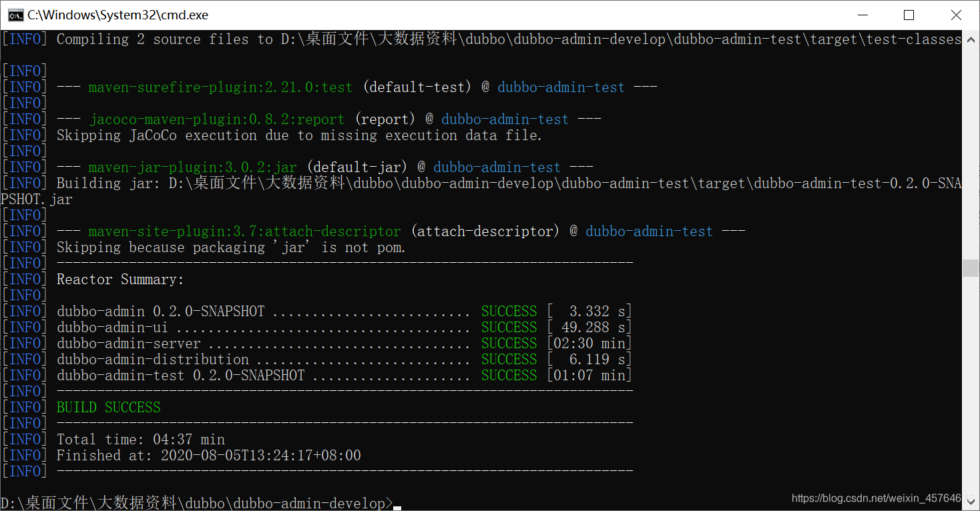This screenshot has width=980, height=511.
Task: Click the '[02:30 min]' duration value
Action: click(589, 344)
